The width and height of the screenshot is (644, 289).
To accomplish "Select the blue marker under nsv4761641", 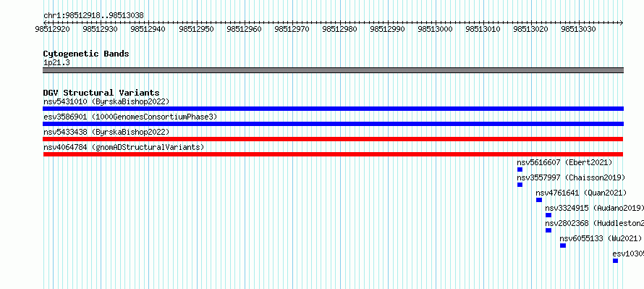I will (539, 200).
